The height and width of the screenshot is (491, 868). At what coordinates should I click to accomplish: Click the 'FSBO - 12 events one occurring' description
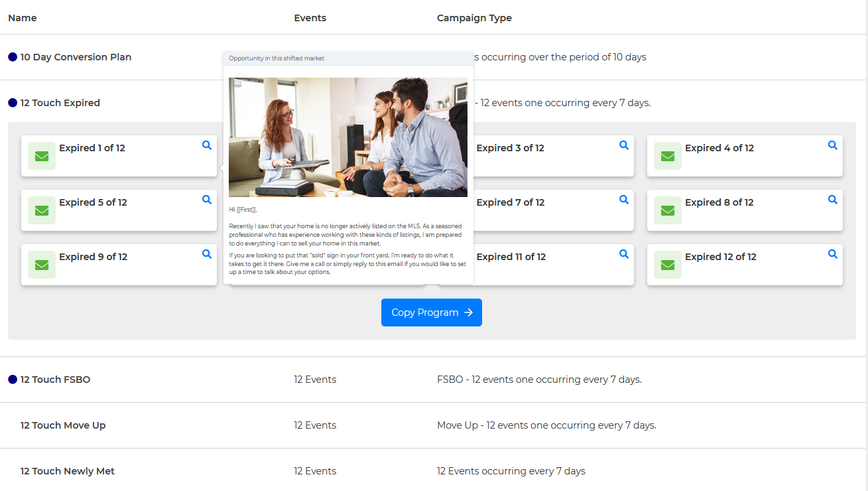pos(539,380)
